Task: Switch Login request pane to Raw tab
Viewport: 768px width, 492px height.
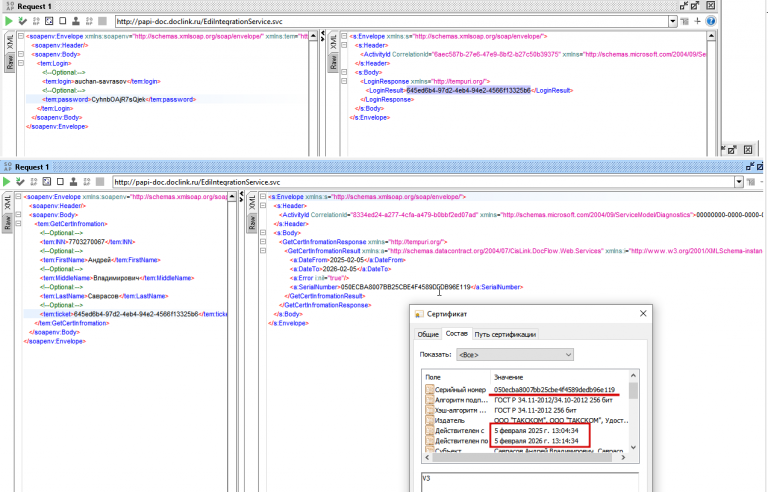Action: click(x=9, y=62)
